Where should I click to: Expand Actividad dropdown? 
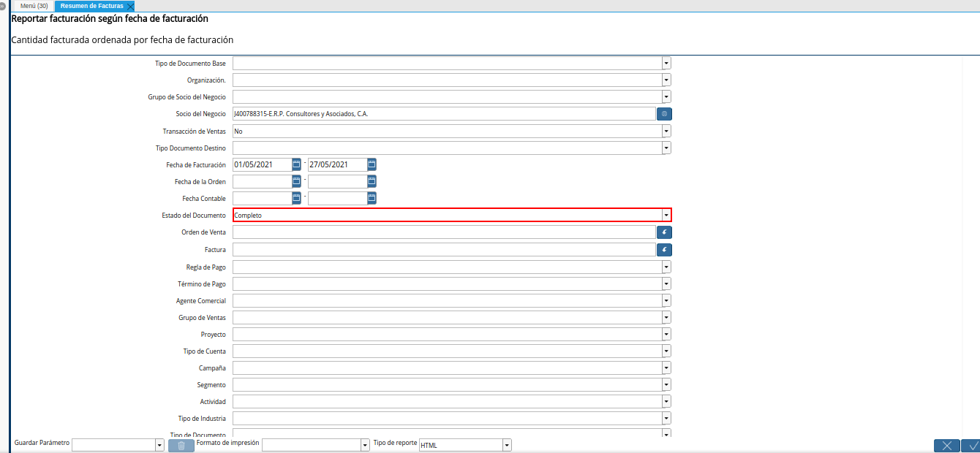(666, 402)
